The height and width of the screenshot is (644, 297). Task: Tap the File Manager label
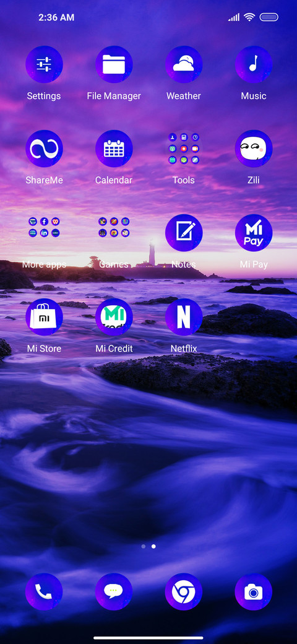[114, 96]
